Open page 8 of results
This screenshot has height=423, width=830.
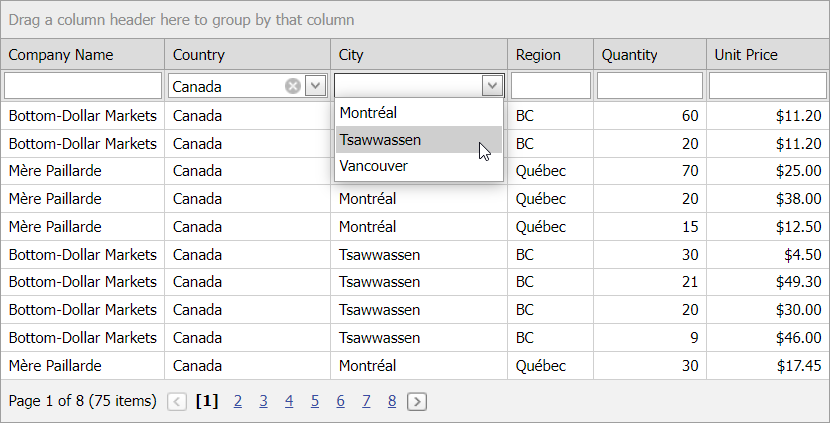click(392, 401)
